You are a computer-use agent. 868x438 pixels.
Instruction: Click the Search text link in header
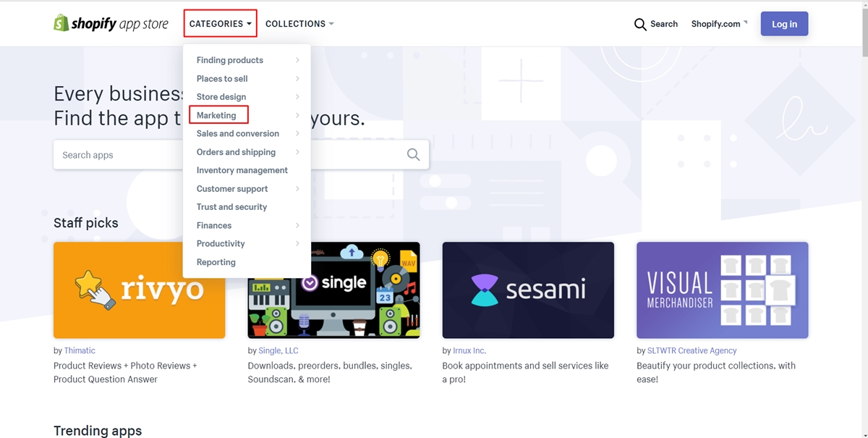click(x=664, y=24)
